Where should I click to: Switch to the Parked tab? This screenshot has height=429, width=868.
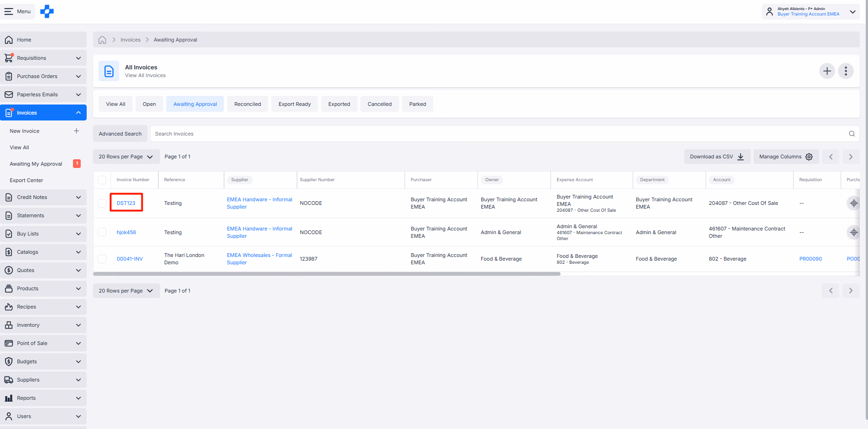click(418, 104)
